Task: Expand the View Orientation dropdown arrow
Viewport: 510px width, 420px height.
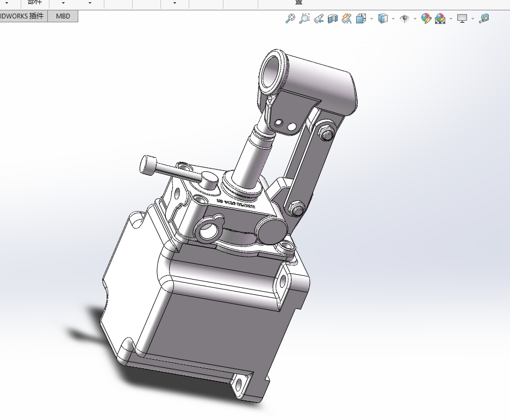Action: click(x=371, y=18)
